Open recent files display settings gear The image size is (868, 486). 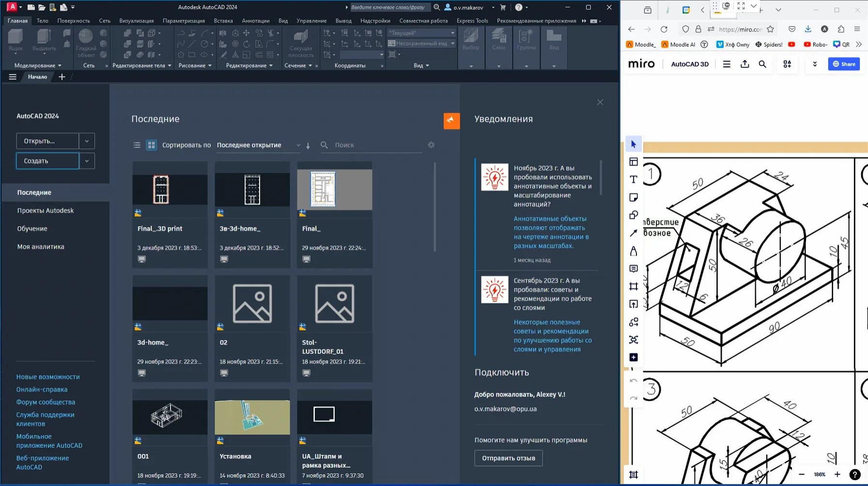point(431,145)
